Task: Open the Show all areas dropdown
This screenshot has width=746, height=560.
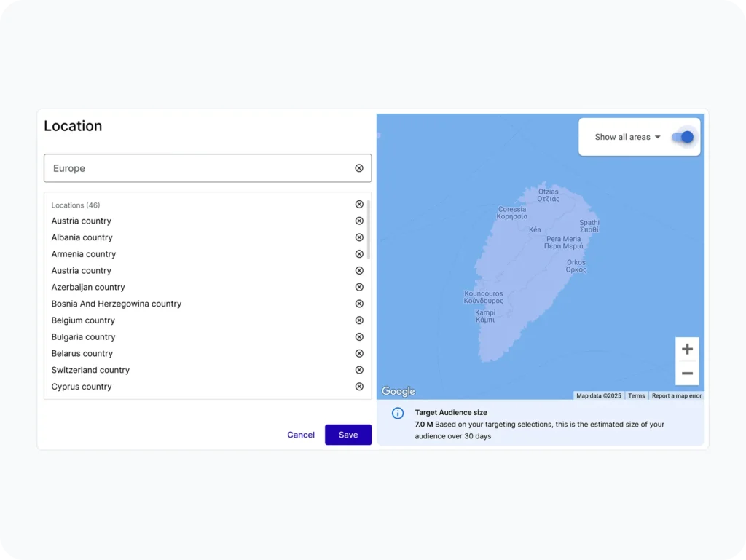Action: point(627,137)
